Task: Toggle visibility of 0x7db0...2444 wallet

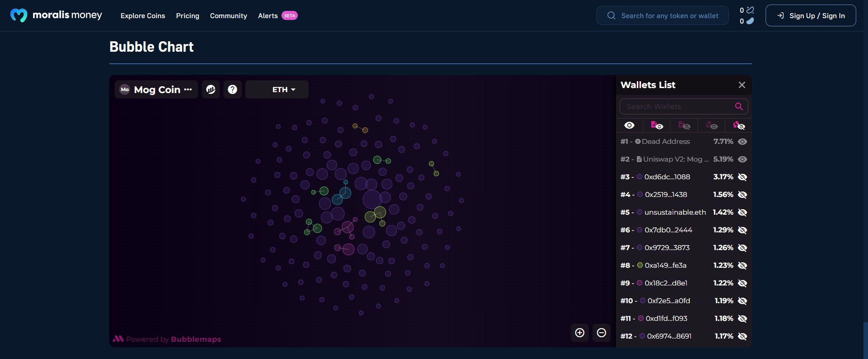Action: [x=742, y=230]
